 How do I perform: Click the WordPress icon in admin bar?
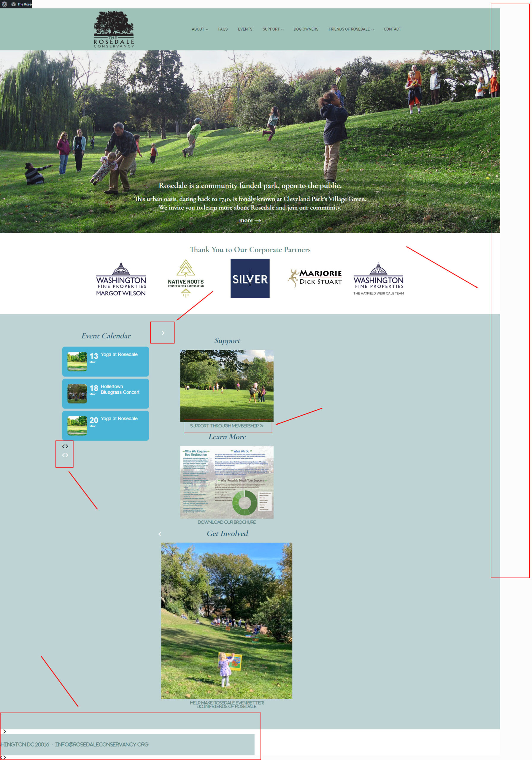(x=4, y=4)
